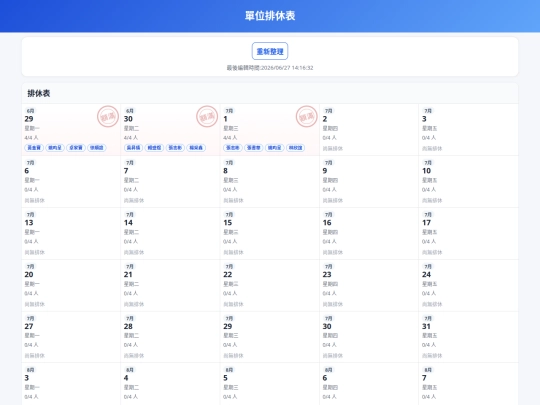This screenshot has height=405, width=540.
Task: Pick the July 16 date cell
Action: (369, 233)
